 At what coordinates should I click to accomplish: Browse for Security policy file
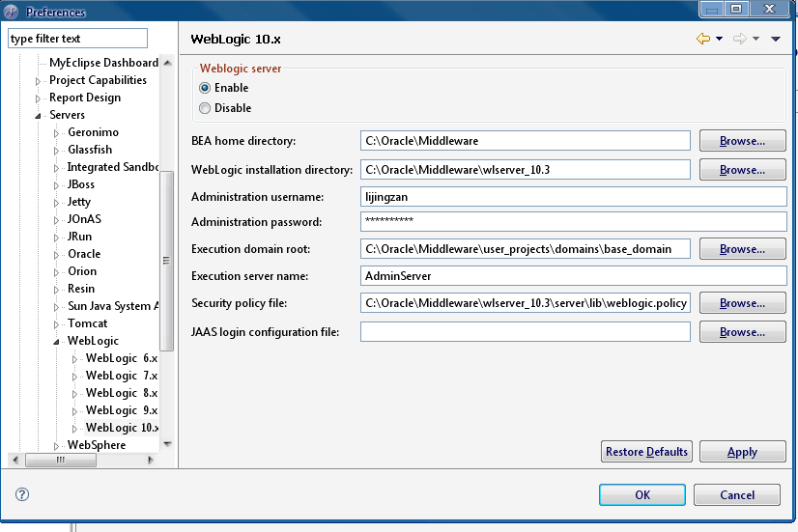pyautogui.click(x=743, y=303)
